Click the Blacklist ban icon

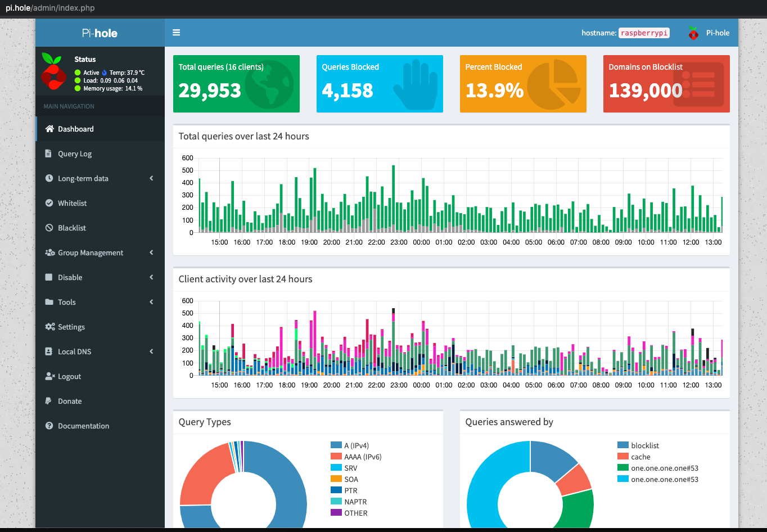tap(49, 228)
